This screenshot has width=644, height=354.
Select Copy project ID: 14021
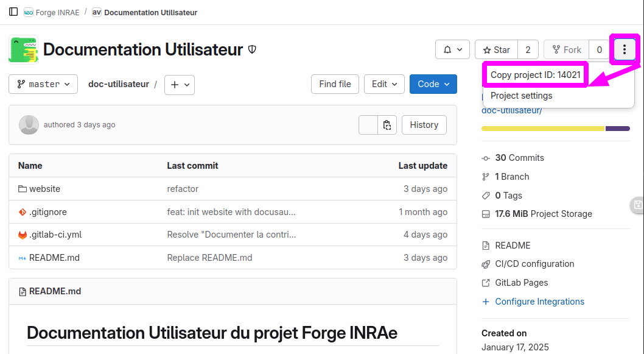coord(535,75)
